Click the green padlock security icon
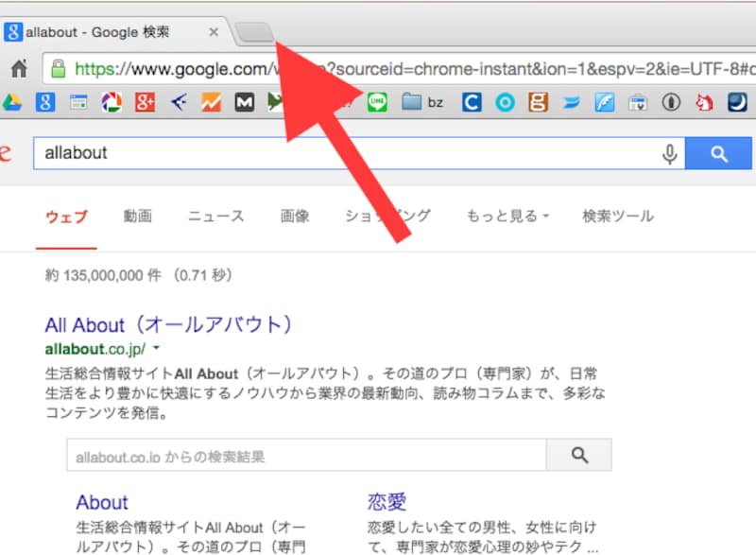Screen dimensions: 756x555 pyautogui.click(x=59, y=69)
